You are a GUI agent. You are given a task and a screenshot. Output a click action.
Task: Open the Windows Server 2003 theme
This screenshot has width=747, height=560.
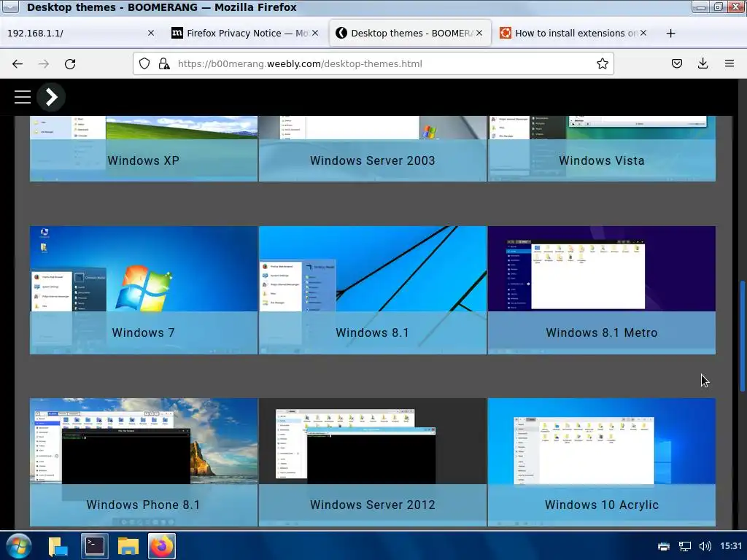tap(373, 149)
